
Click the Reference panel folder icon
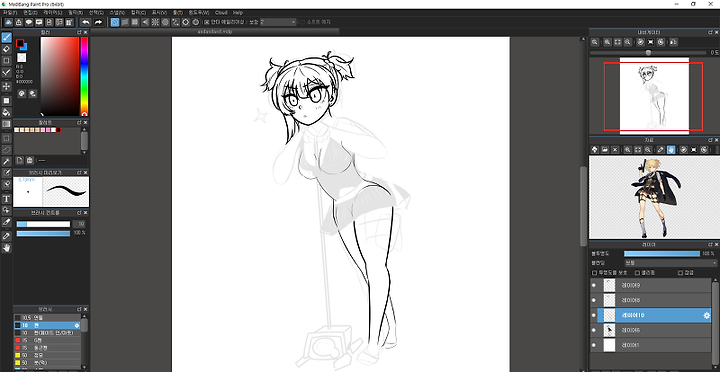[605, 150]
